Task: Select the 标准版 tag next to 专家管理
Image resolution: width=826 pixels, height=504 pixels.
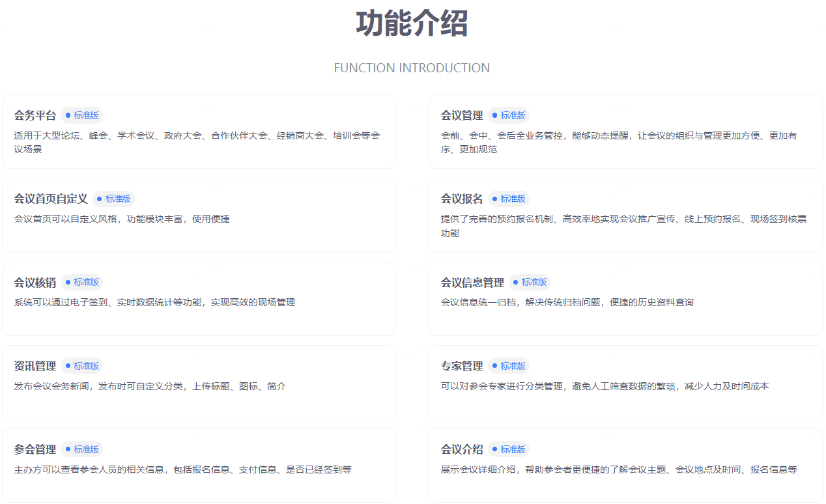Action: [509, 366]
